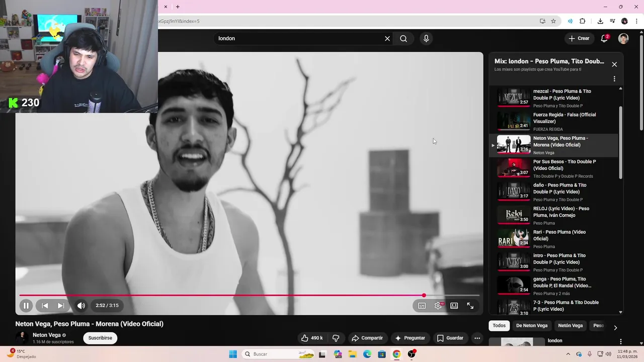
Task: Open more actions ellipsis under video
Action: pyautogui.click(x=477, y=338)
